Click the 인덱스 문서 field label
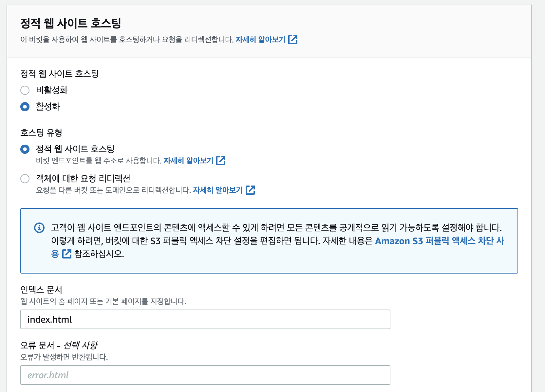545x392 pixels. 41,290
